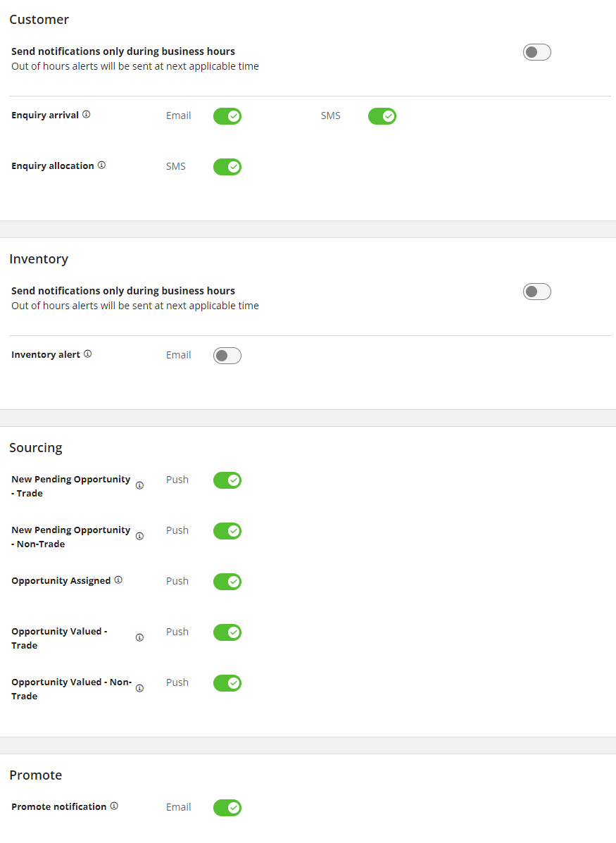
Task: Disable Enquiry arrival SMS toggle
Action: (382, 116)
